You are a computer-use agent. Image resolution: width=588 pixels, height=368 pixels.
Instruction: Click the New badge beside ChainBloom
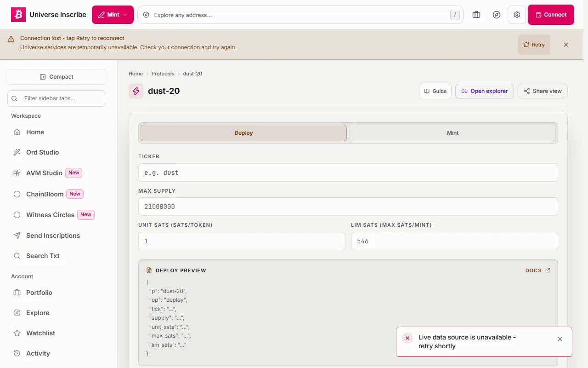[75, 194]
